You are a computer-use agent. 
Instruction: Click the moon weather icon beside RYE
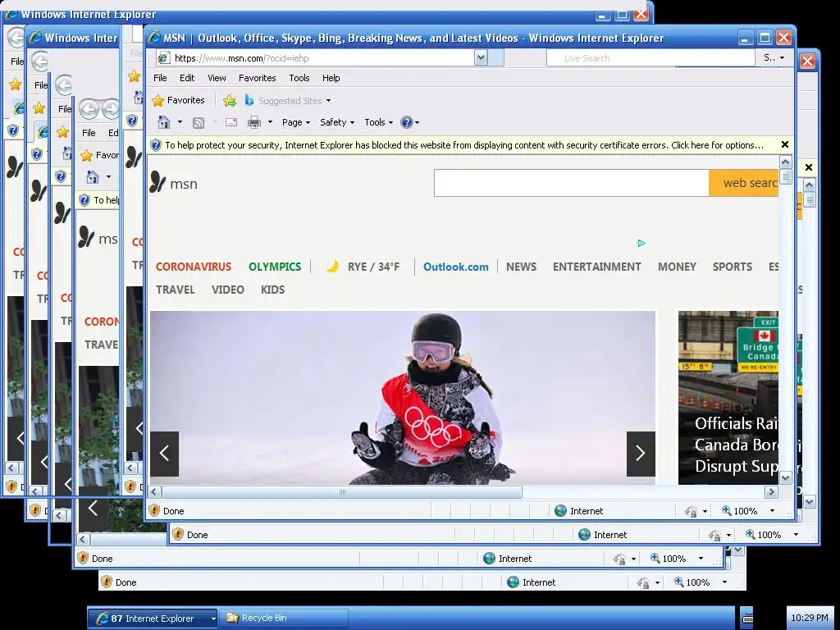point(333,267)
